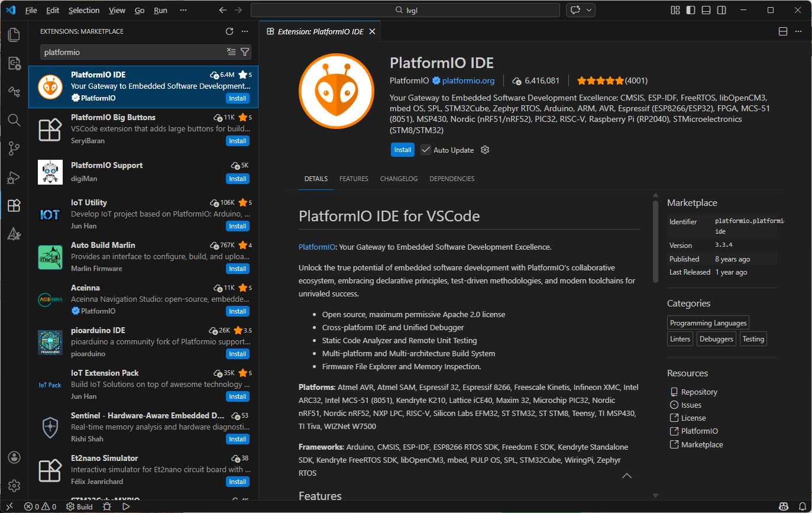
Task: Install the pioarduino IDE extension
Action: click(238, 354)
